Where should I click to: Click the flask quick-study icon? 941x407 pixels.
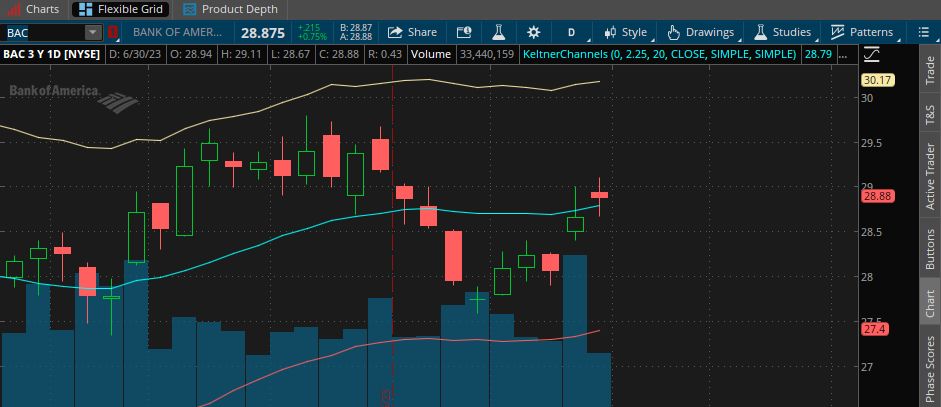tap(498, 32)
